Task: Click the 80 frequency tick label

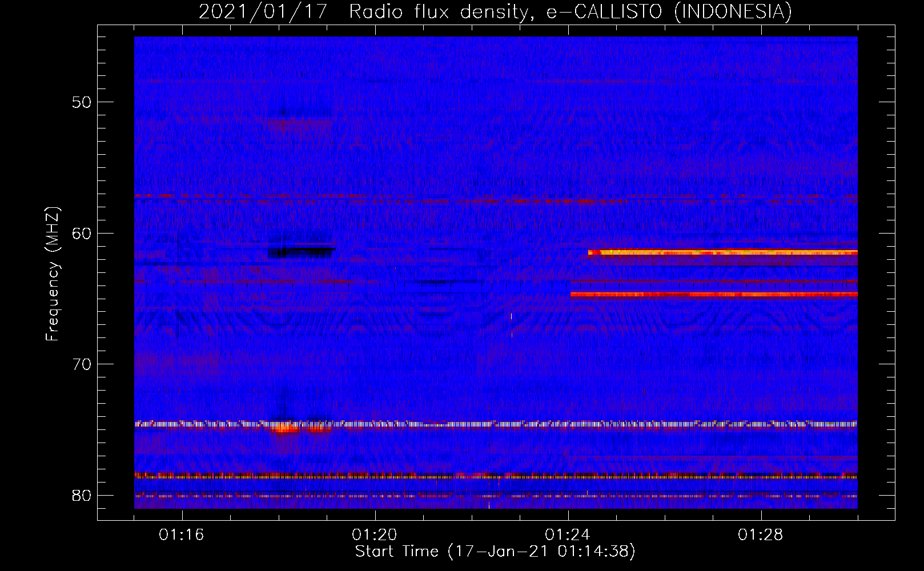Action: 82,495
